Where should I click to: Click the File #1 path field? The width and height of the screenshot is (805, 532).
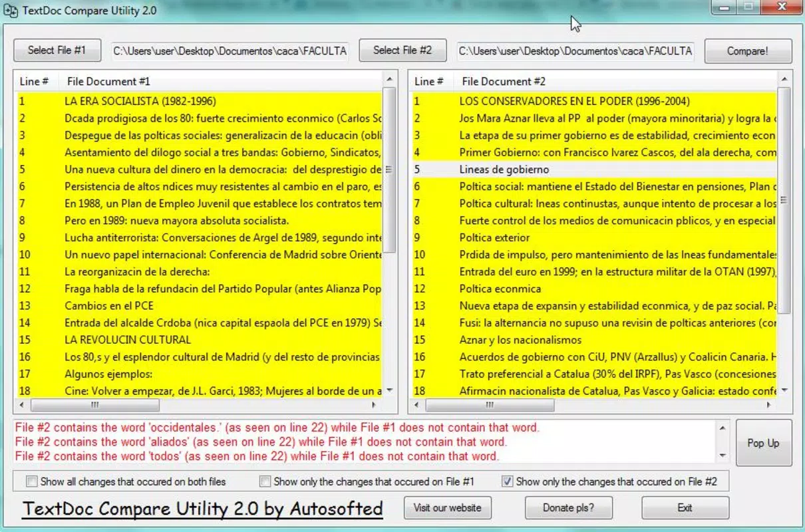(230, 51)
